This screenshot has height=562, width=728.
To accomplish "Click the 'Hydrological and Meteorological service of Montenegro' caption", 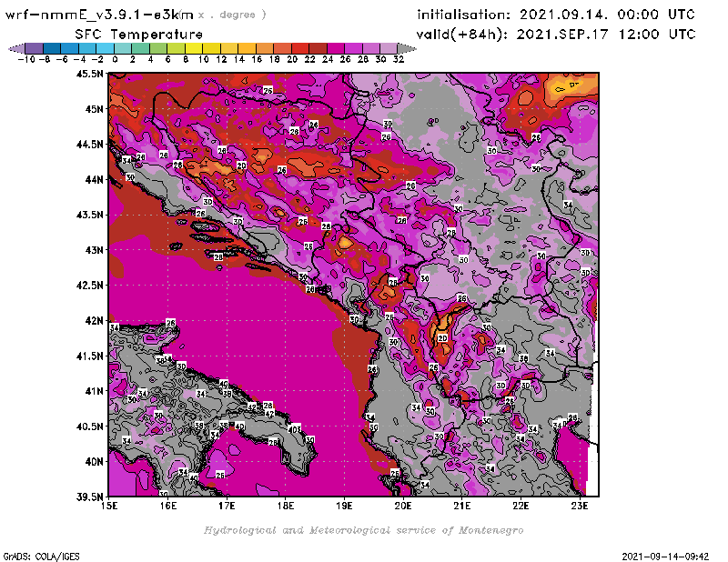I will pos(363,530).
